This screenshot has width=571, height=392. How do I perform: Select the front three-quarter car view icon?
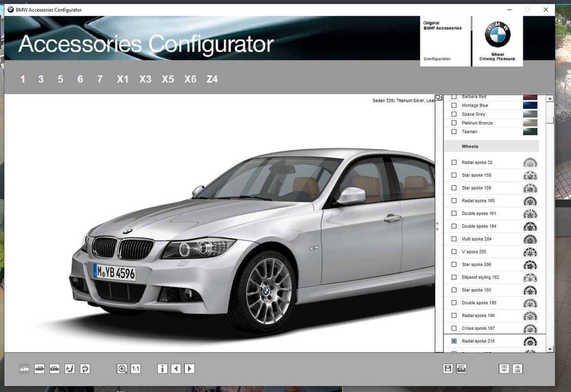pos(25,369)
